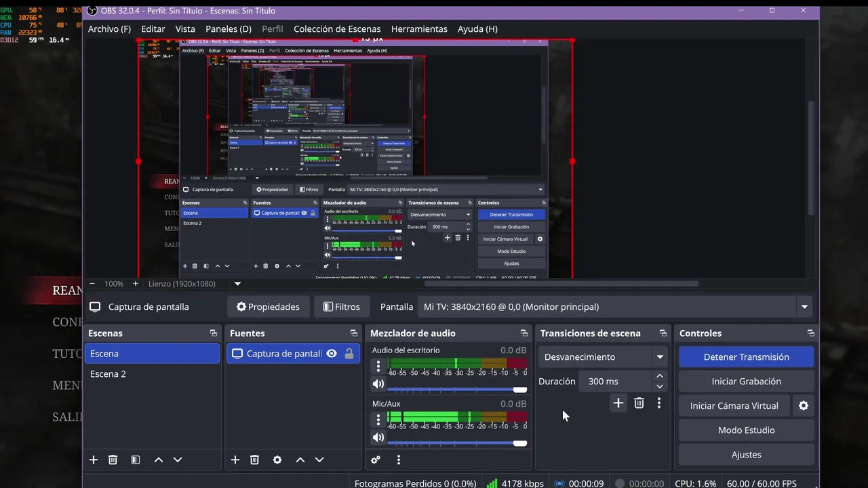Open Paneles menu
The image size is (868, 488).
(x=229, y=29)
